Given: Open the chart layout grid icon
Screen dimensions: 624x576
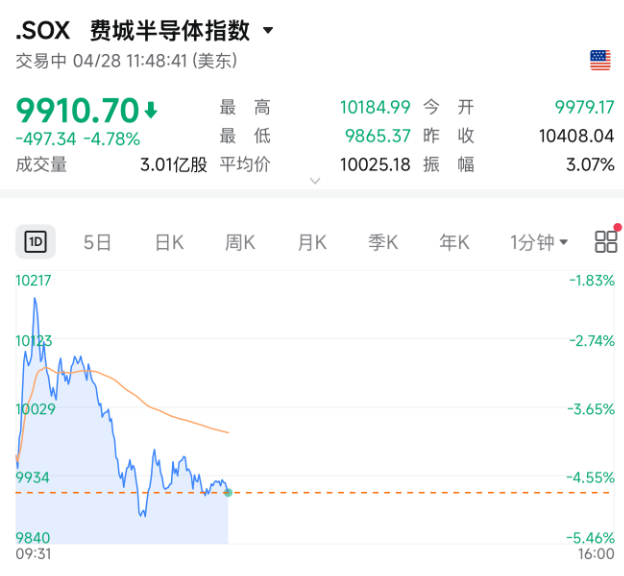Looking at the screenshot, I should coord(606,241).
